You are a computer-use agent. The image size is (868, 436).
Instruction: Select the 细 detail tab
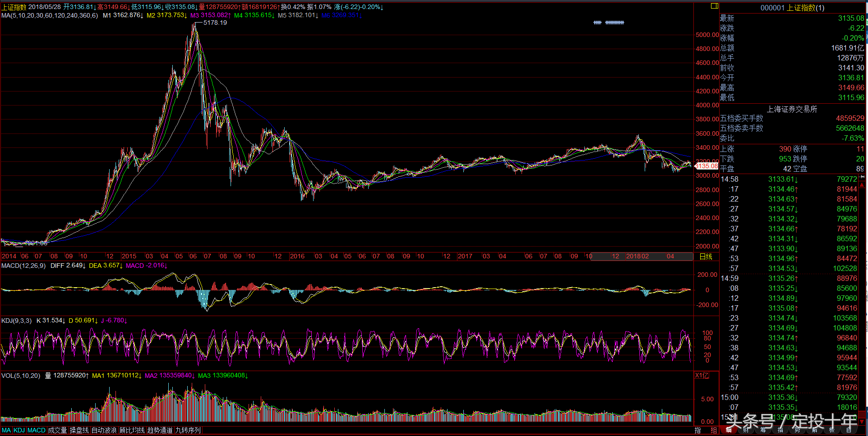pos(729,430)
